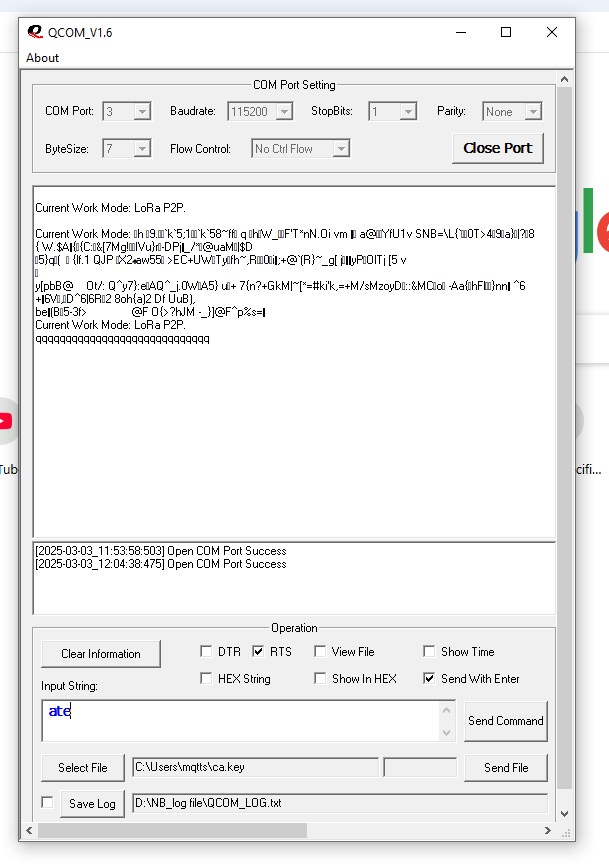Enable the Show Time checkbox
Viewport: 609px width, 868px height.
tap(430, 652)
